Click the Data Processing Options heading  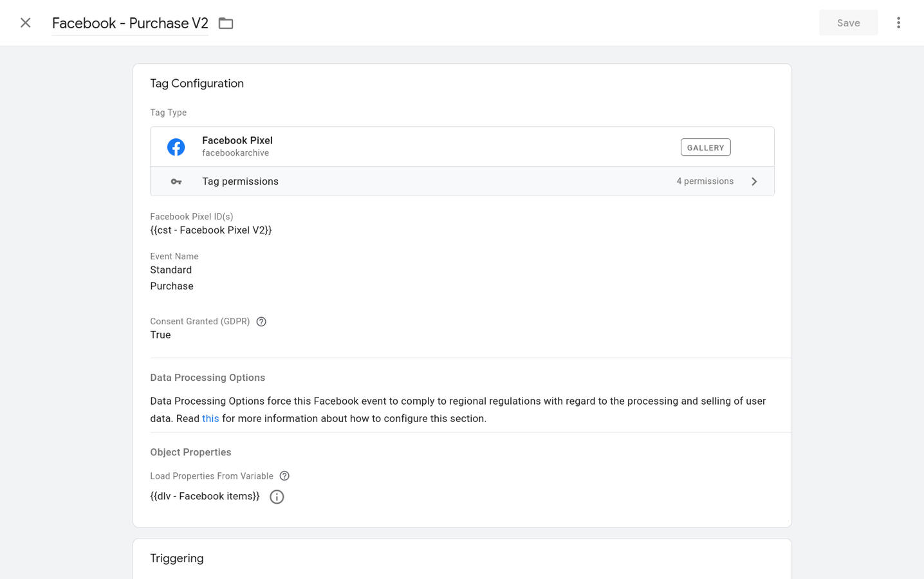click(208, 378)
